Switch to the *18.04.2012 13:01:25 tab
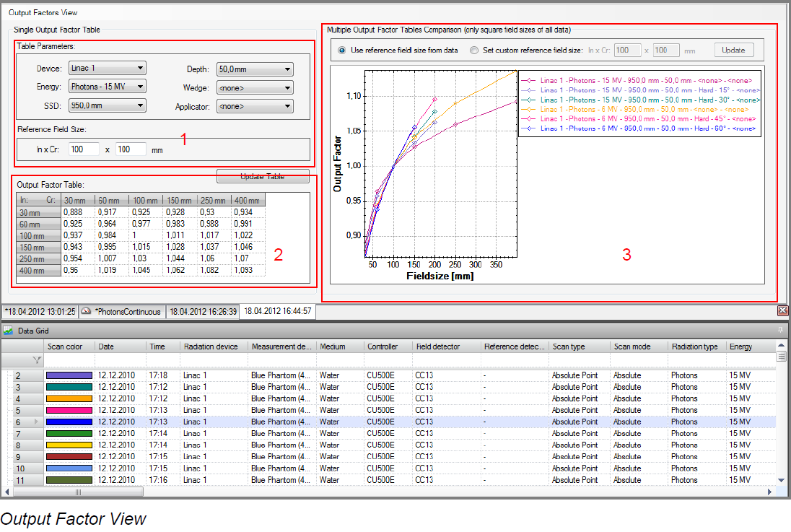The width and height of the screenshot is (791, 532). [x=40, y=312]
